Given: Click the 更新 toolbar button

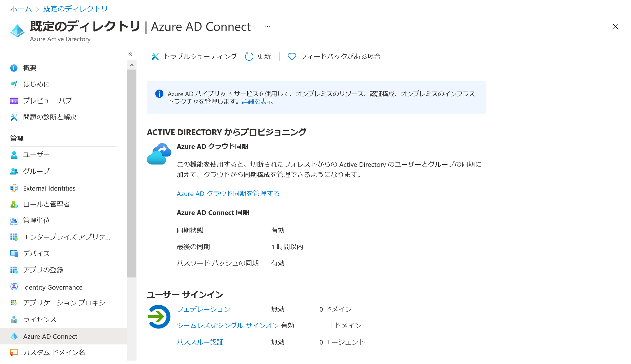Looking at the screenshot, I should 258,57.
